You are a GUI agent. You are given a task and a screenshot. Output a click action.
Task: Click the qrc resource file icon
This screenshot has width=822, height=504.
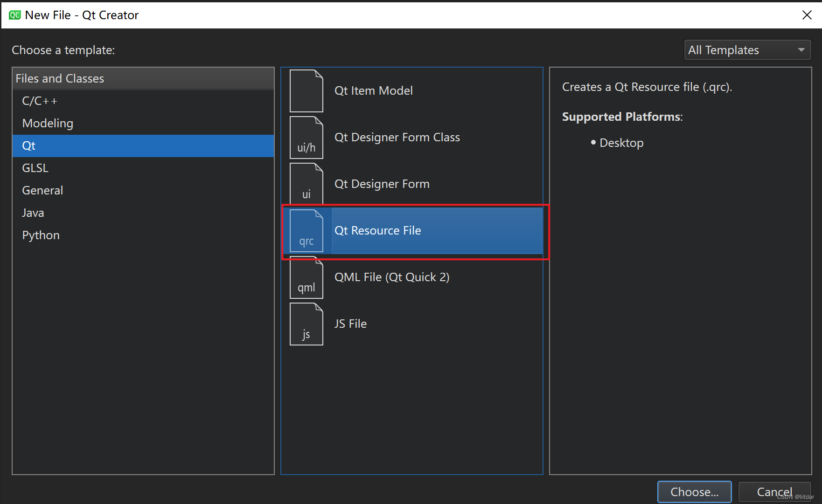(307, 231)
